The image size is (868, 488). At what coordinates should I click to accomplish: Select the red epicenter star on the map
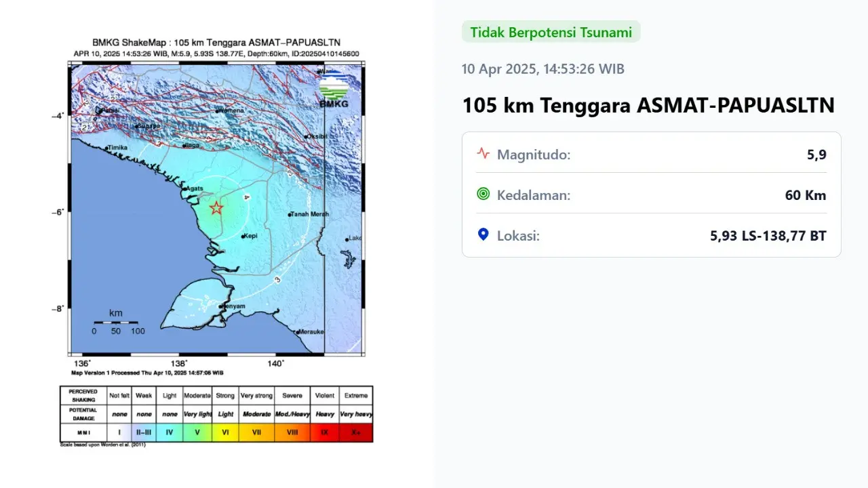pyautogui.click(x=216, y=207)
